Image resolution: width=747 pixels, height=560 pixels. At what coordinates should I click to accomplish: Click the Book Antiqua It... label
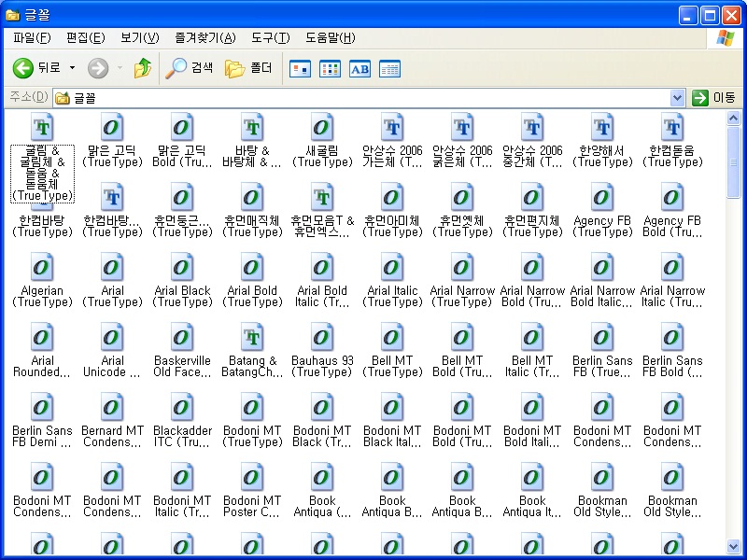(x=532, y=506)
